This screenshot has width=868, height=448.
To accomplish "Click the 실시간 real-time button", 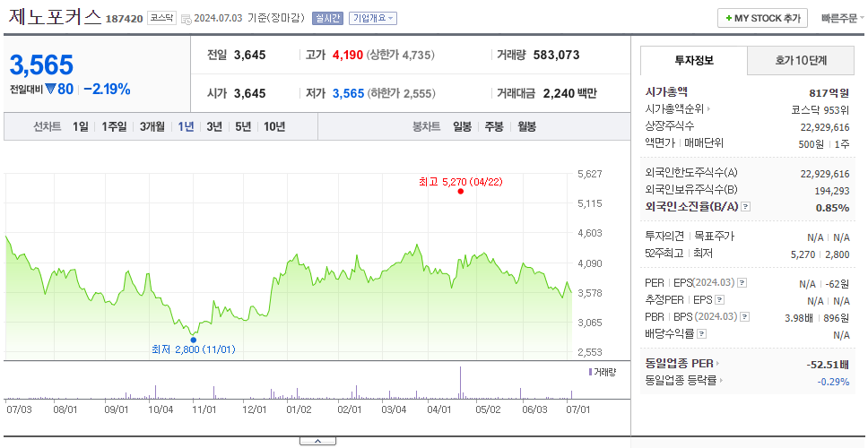I will [327, 18].
